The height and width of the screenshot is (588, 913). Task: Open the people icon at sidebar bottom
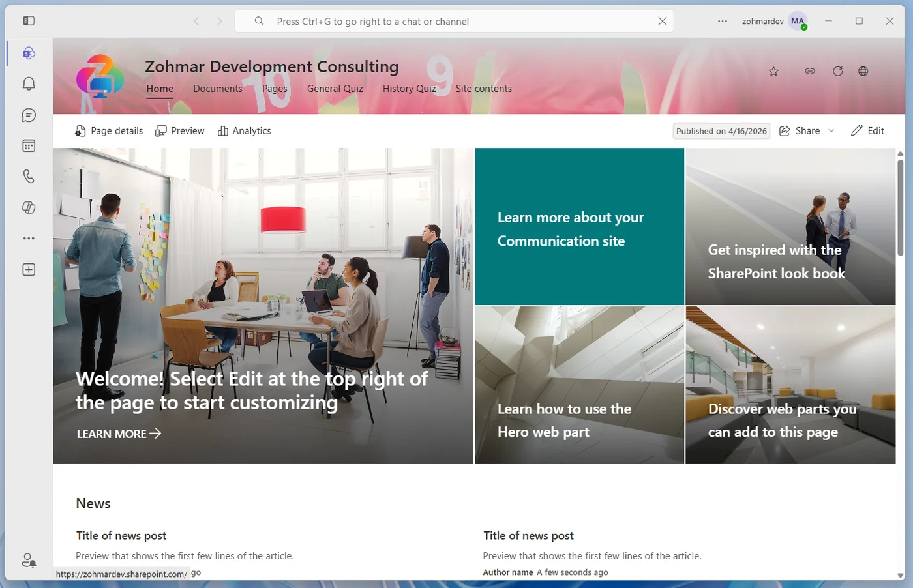[29, 560]
